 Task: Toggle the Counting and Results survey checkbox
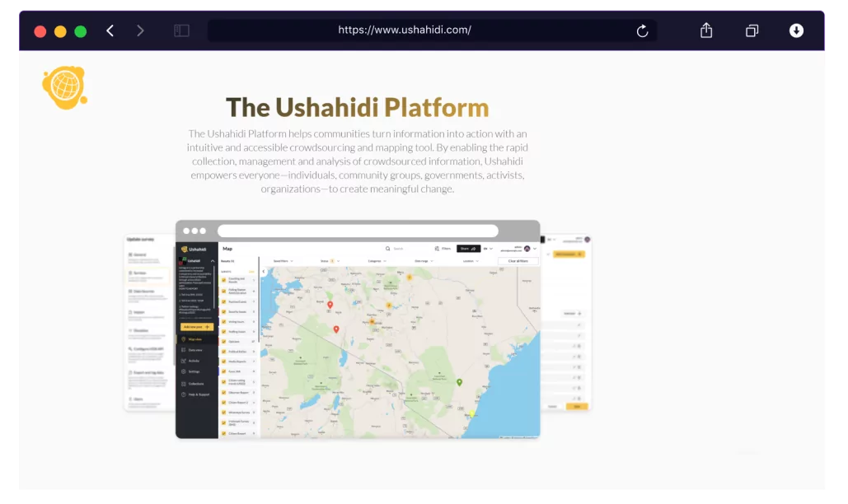[x=224, y=280]
